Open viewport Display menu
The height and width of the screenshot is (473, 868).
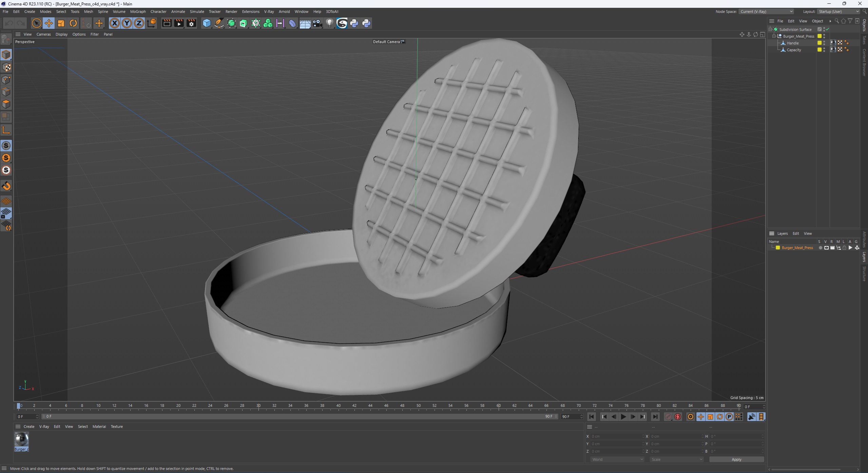click(x=61, y=34)
